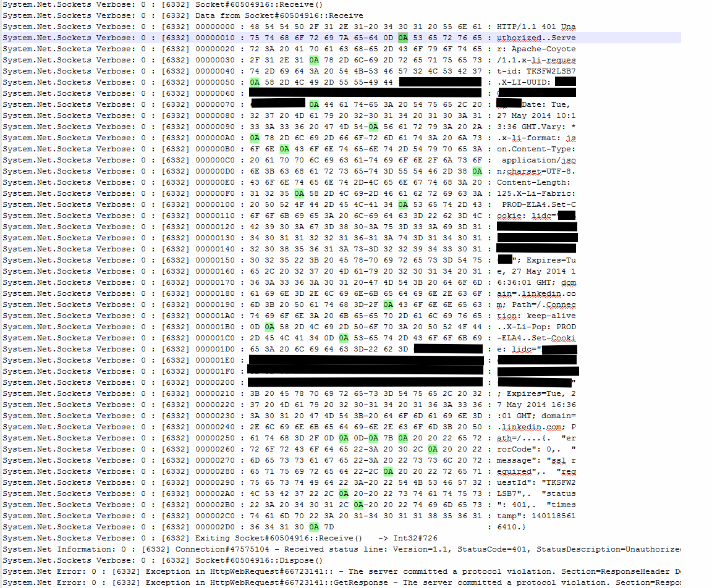The height and width of the screenshot is (588, 712).
Task: Click the decoded text ':01 GMT; domain='
Action: click(x=536, y=416)
